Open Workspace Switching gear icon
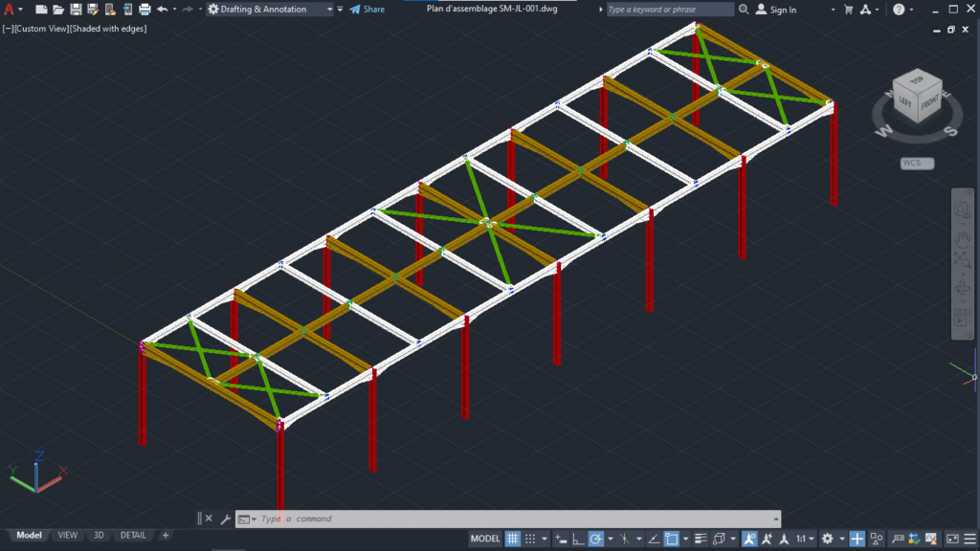 click(x=828, y=539)
